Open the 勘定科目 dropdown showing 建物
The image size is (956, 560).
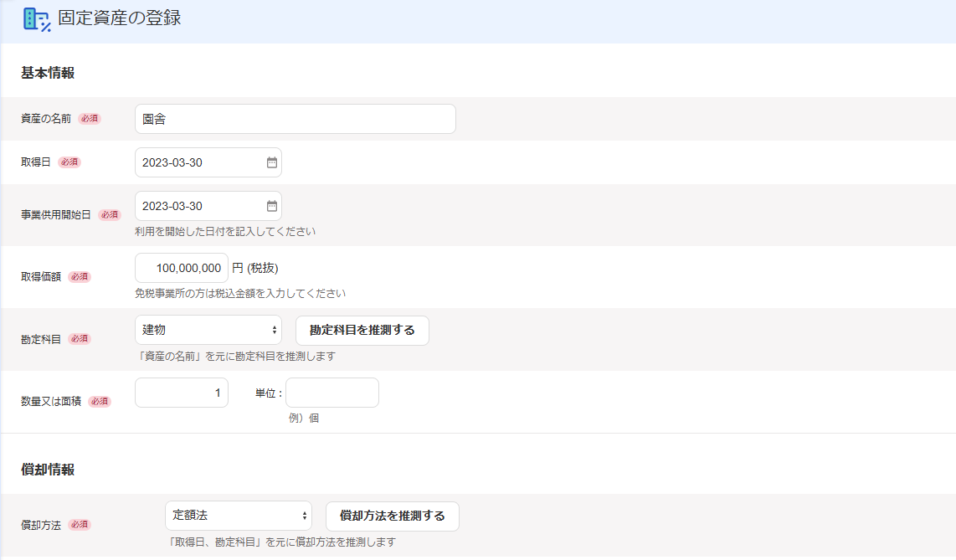pyautogui.click(x=208, y=330)
